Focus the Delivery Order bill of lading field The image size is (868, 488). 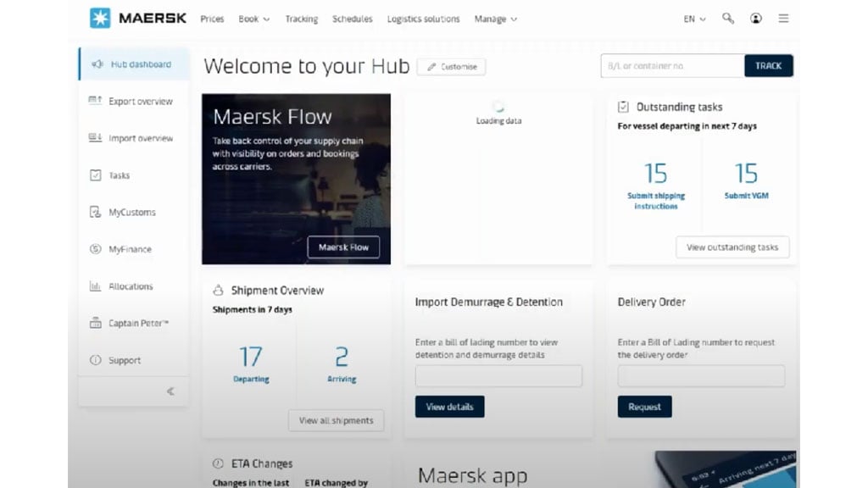(x=701, y=375)
